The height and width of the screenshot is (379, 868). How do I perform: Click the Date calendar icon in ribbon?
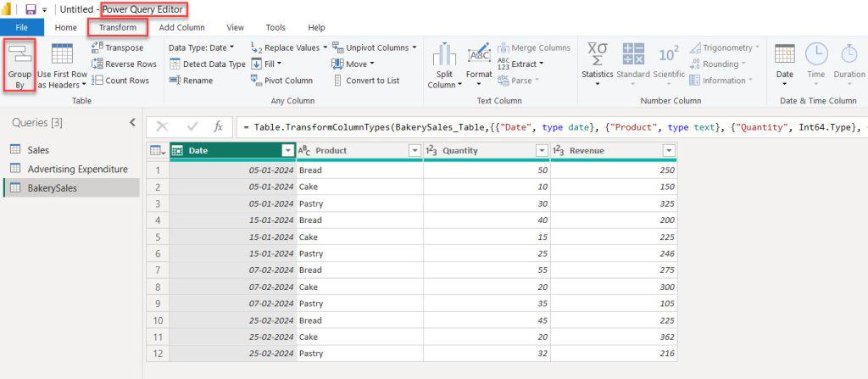tap(785, 53)
